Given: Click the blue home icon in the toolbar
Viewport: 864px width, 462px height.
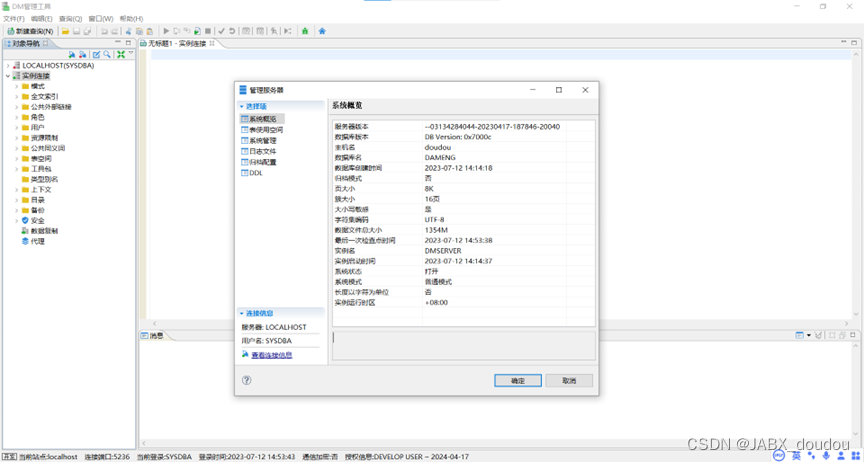Looking at the screenshot, I should point(322,31).
